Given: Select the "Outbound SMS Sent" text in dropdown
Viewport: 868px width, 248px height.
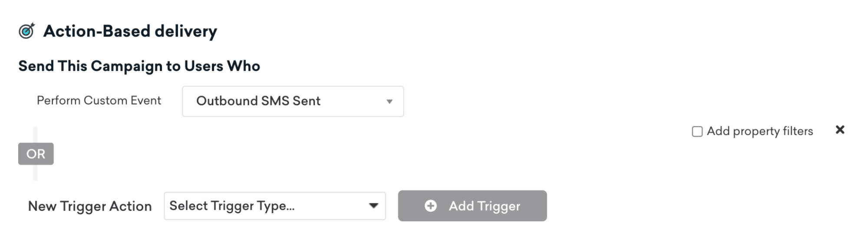Looking at the screenshot, I should (258, 101).
